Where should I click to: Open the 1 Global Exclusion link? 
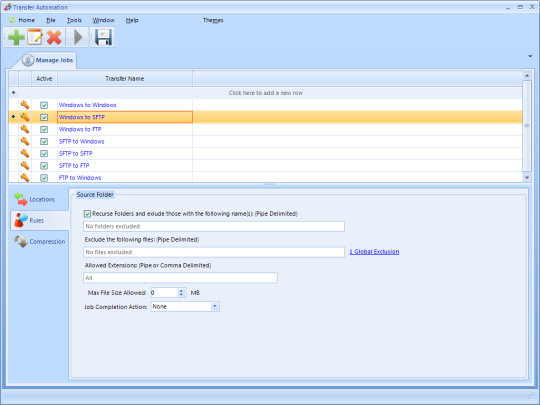pos(374,252)
